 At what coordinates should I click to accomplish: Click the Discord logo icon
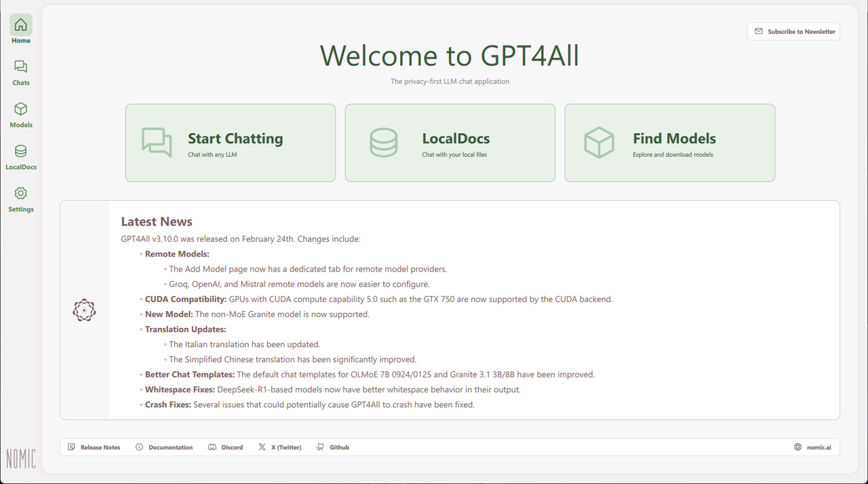(212, 447)
